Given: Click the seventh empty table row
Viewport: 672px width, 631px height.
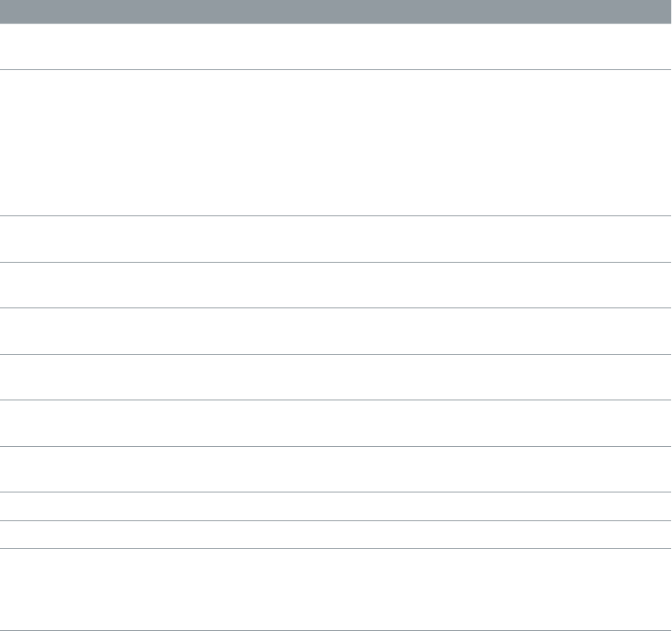Looking at the screenshot, I should tap(336, 423).
